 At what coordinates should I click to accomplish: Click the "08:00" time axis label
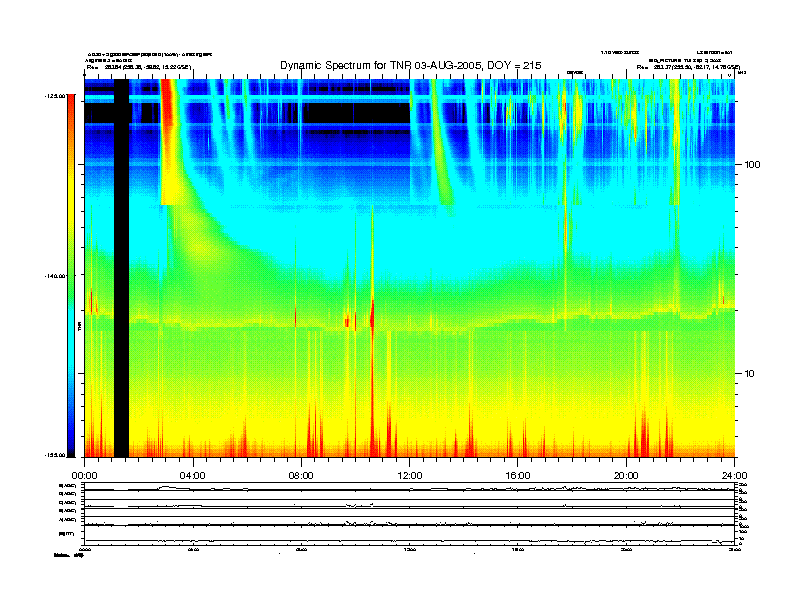(x=301, y=476)
